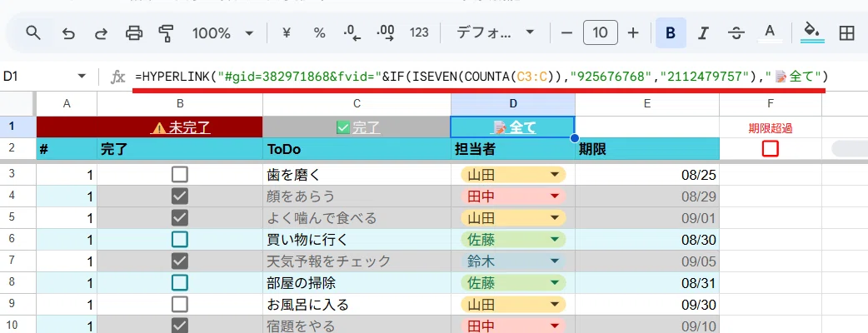Open assignee dropdown for お風呂に入る row

tap(554, 304)
